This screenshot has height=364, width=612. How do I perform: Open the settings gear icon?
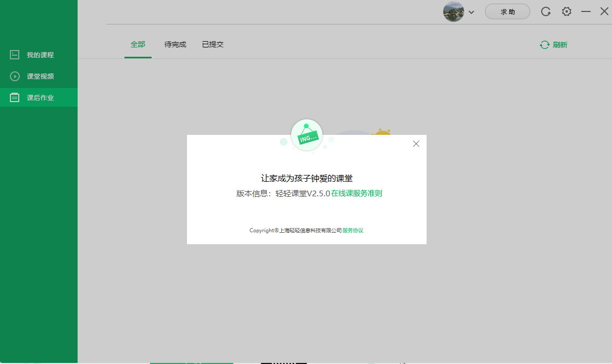[x=566, y=11]
